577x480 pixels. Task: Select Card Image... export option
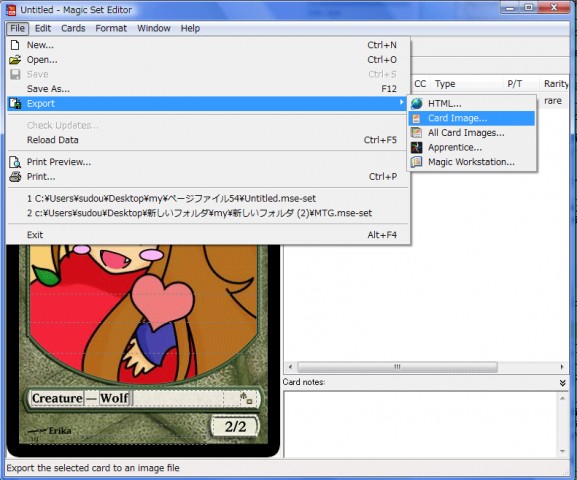[x=471, y=118]
